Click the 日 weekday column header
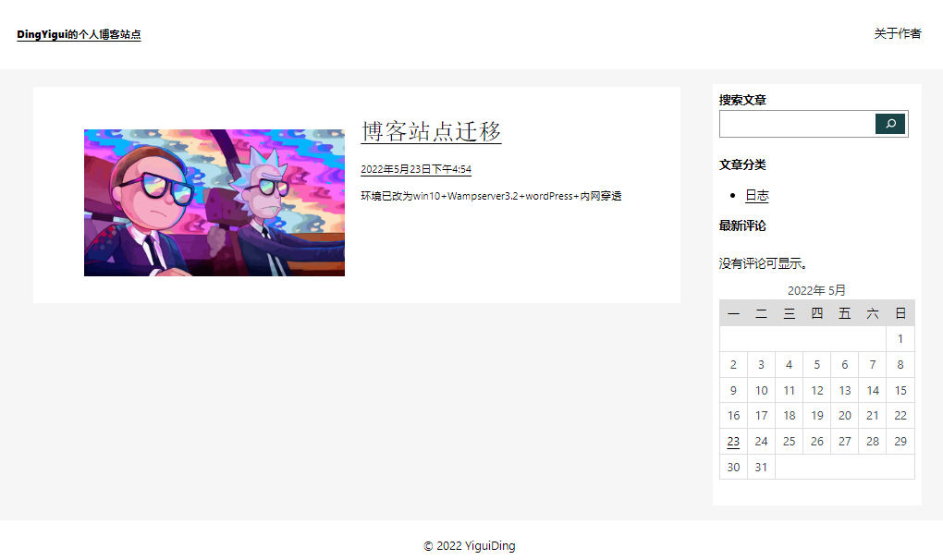This screenshot has height=560, width=943. coord(900,313)
